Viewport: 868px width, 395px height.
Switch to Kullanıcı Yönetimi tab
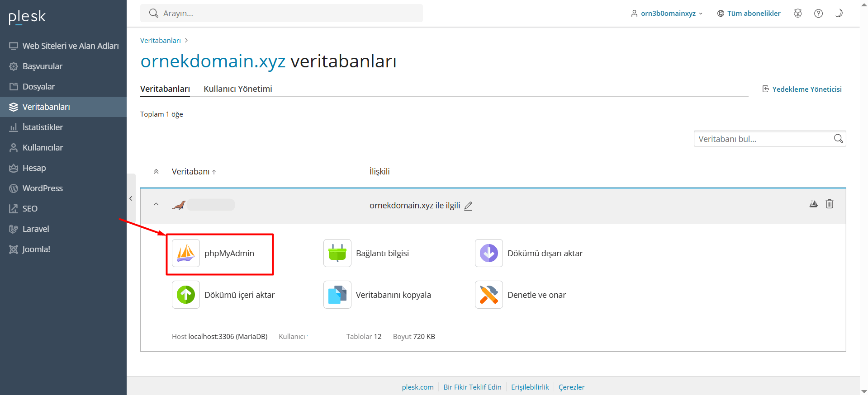(237, 89)
